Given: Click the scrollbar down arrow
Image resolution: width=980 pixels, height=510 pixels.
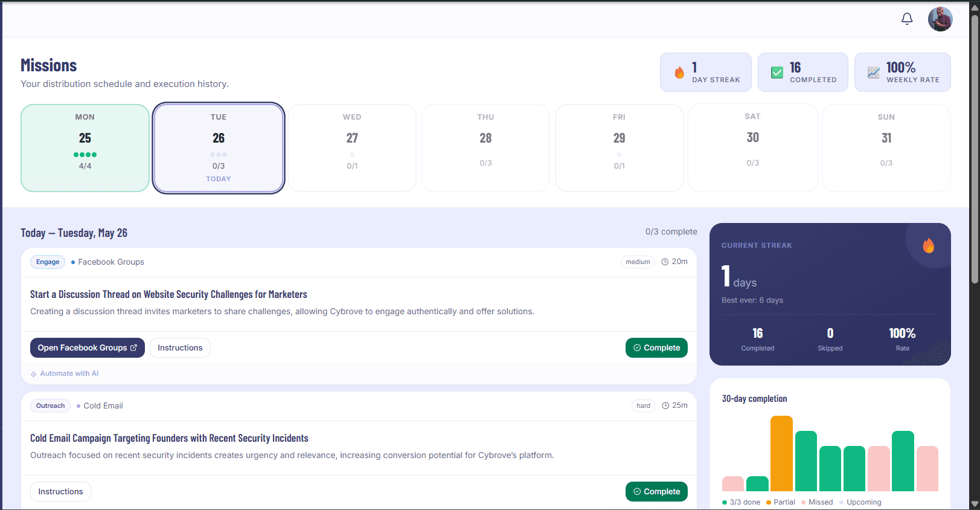Looking at the screenshot, I should pyautogui.click(x=974, y=504).
